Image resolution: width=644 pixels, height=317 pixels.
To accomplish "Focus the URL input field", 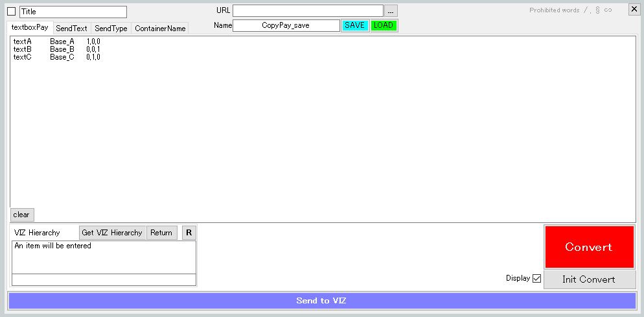I will [308, 11].
